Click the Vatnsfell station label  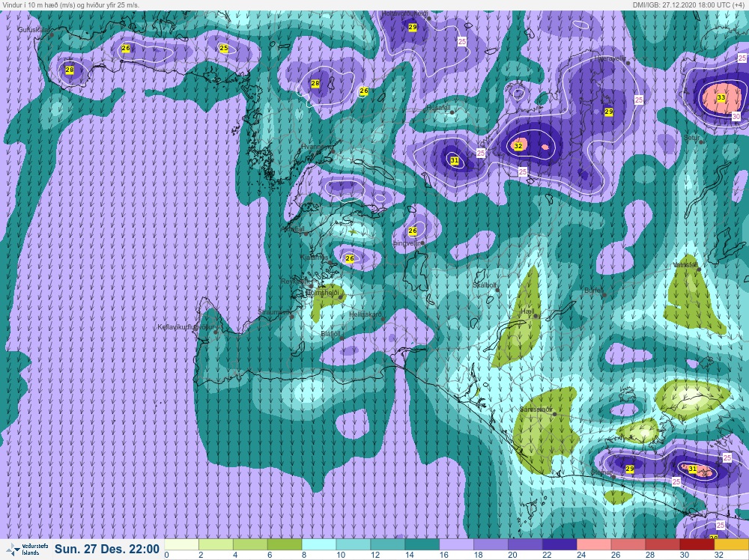pyautogui.click(x=685, y=265)
